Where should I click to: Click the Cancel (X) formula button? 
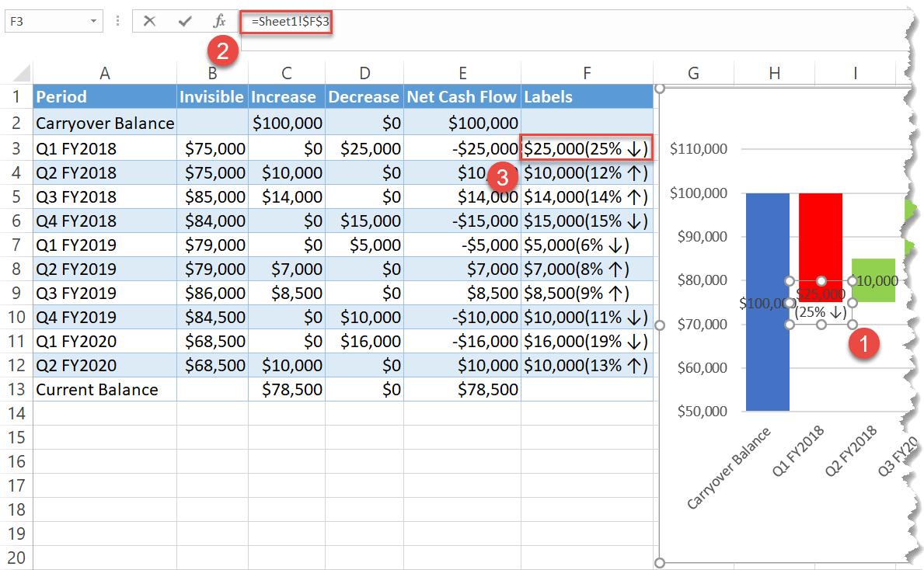tap(150, 21)
